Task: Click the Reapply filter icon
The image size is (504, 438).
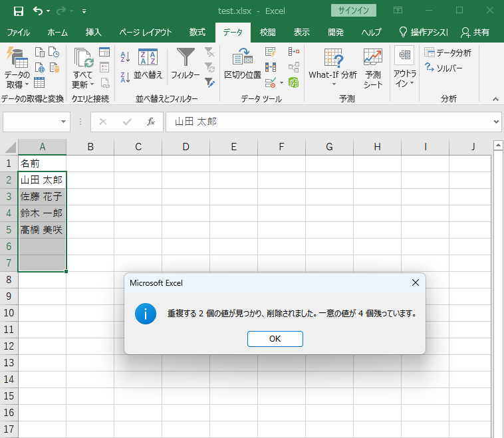Action: point(209,68)
